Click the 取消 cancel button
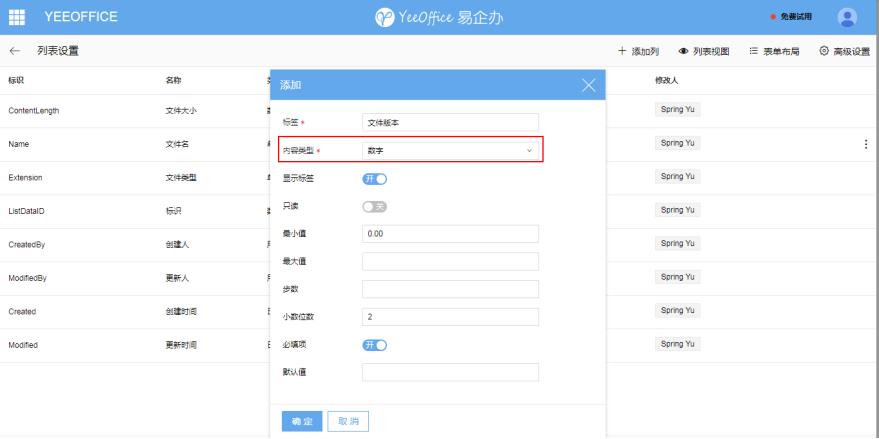879x439 pixels. coord(348,421)
